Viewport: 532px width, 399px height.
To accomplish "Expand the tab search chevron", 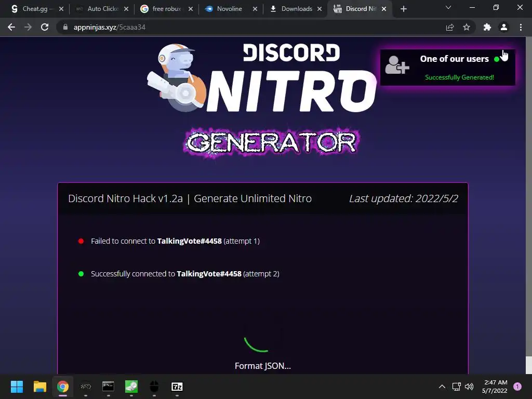I will coord(448,7).
